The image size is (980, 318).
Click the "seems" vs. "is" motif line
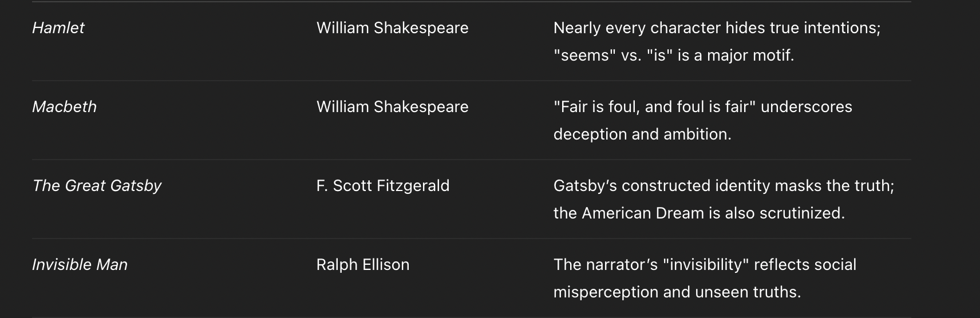click(x=674, y=55)
